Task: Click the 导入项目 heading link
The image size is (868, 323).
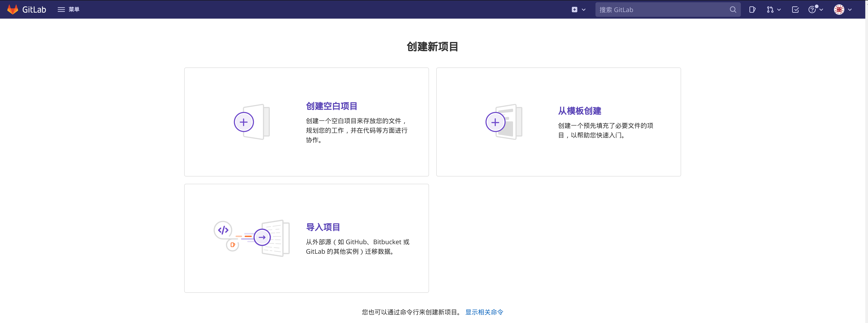Action: [323, 227]
